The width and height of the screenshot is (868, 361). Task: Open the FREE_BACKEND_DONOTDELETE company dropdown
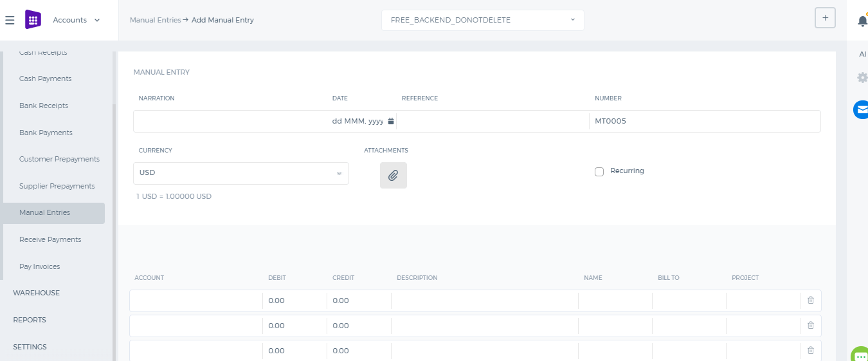pos(483,20)
